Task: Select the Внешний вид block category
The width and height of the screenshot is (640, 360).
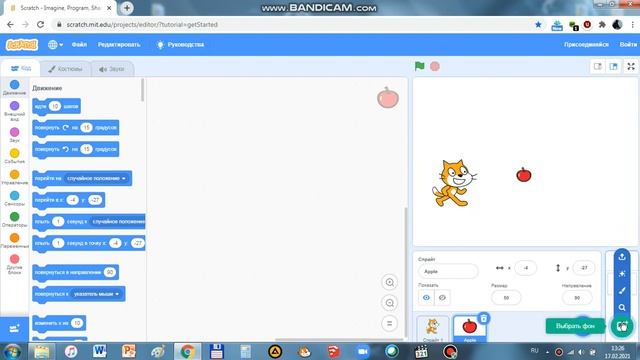Action: click(14, 111)
